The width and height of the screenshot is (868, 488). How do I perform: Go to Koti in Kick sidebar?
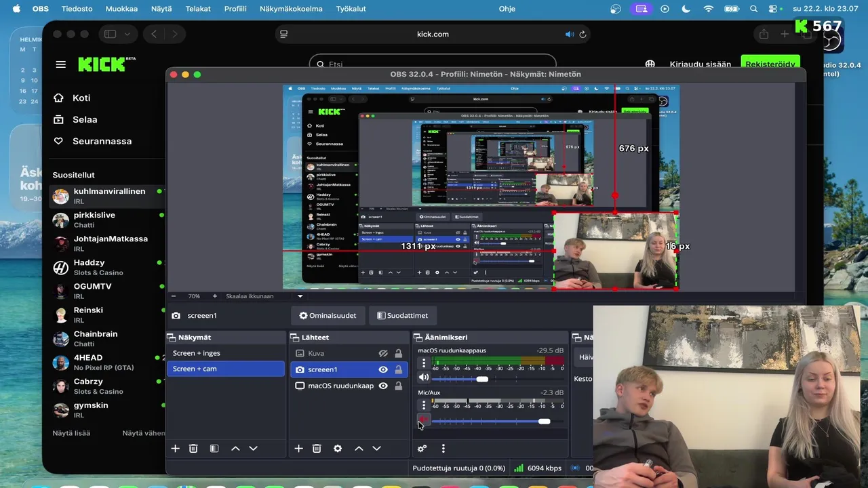(x=81, y=98)
